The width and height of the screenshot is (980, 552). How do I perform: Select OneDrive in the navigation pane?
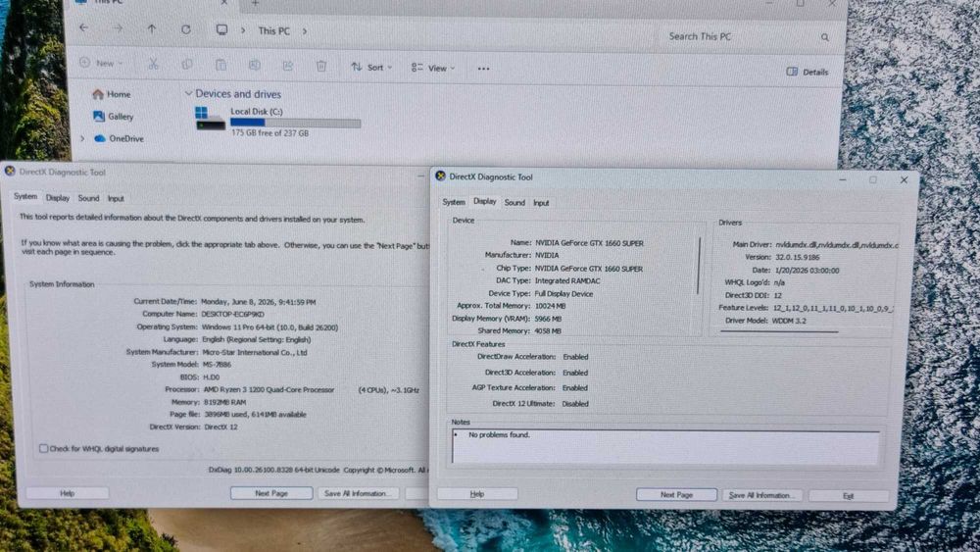click(119, 138)
